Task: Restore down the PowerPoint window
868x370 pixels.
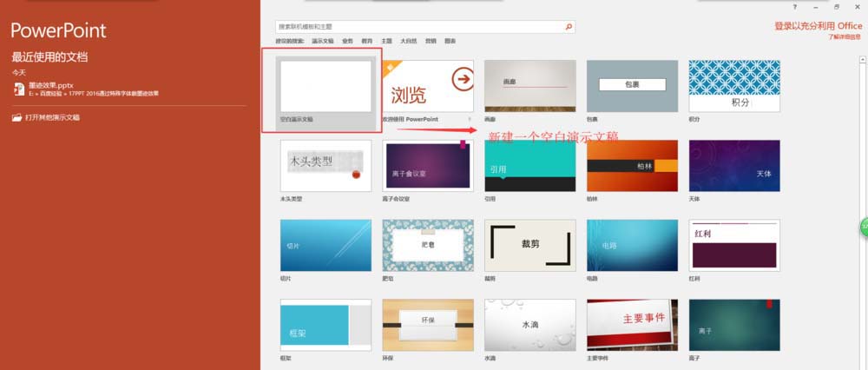Action: [837, 7]
